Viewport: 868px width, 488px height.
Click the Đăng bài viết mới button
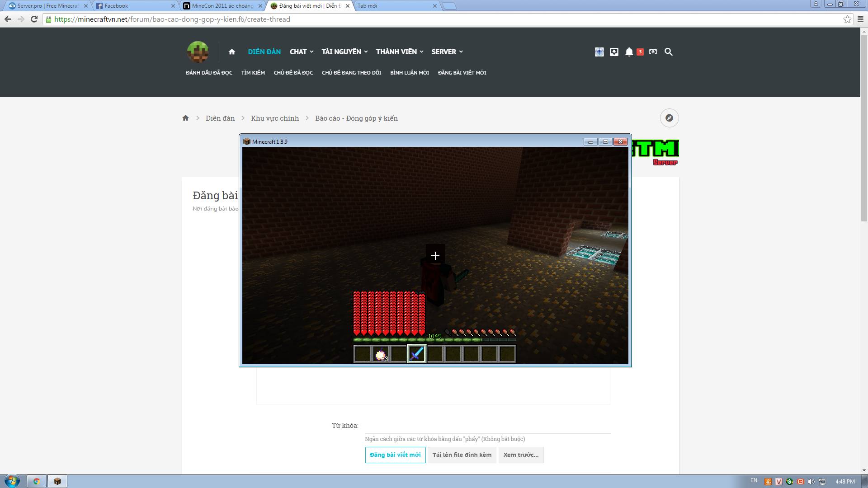click(395, 455)
